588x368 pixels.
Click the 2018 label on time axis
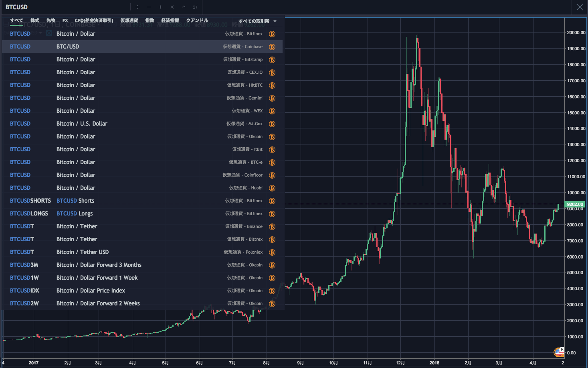434,363
